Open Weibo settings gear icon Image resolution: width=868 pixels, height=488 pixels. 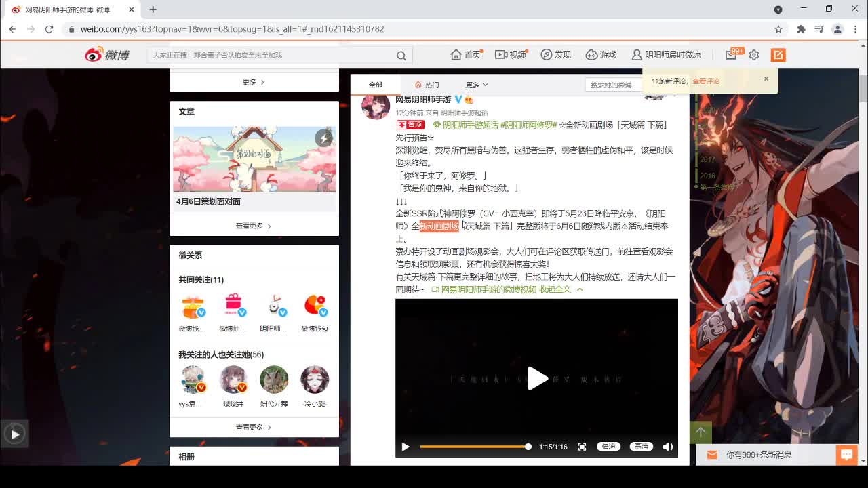click(754, 55)
